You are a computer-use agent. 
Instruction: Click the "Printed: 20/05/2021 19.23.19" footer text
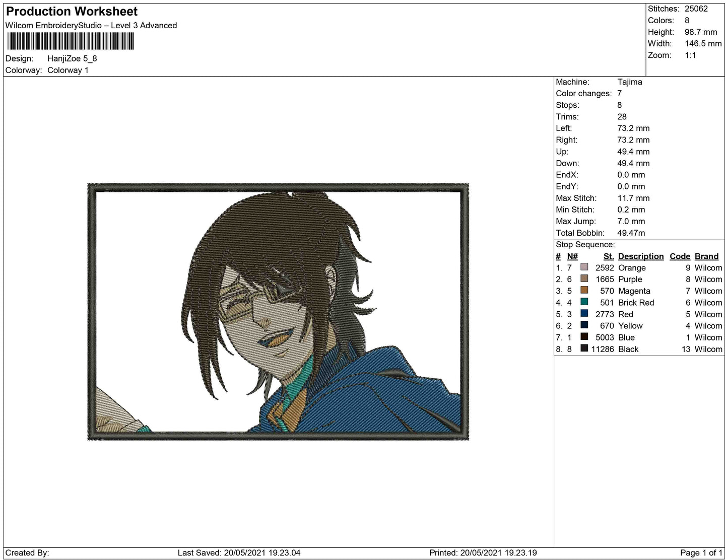point(483,553)
